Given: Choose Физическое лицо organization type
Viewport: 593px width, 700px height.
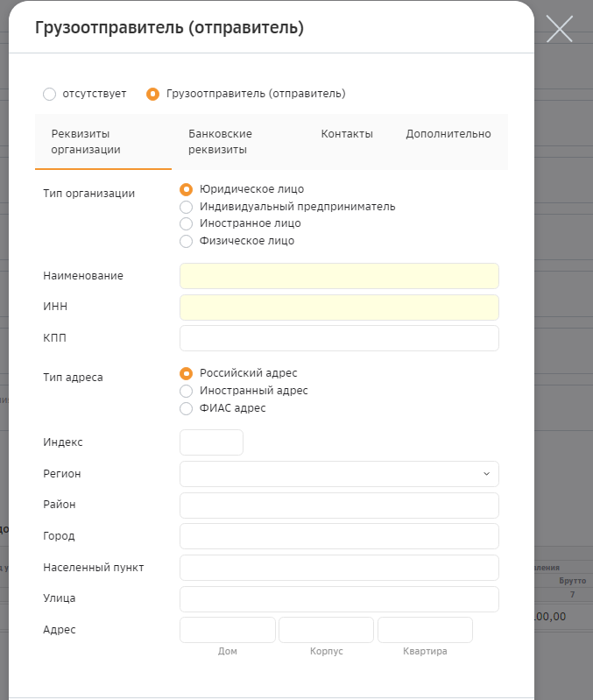Looking at the screenshot, I should (x=186, y=242).
